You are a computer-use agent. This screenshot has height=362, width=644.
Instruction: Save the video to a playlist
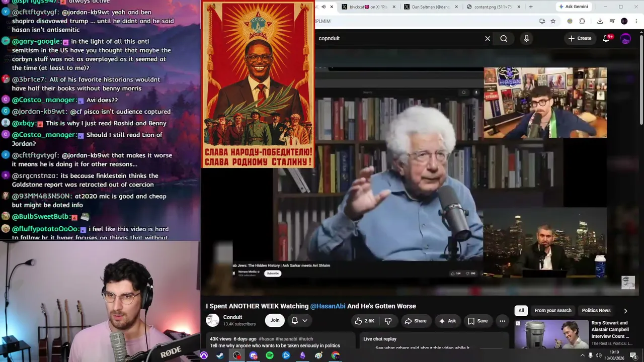pos(477,321)
